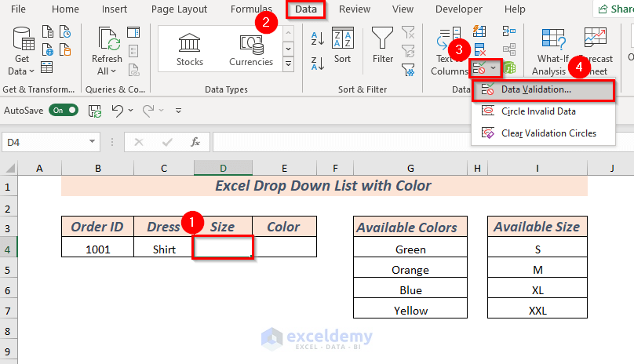The width and height of the screenshot is (634, 364).
Task: Toggle the AutoSave switch off
Action: [64, 110]
